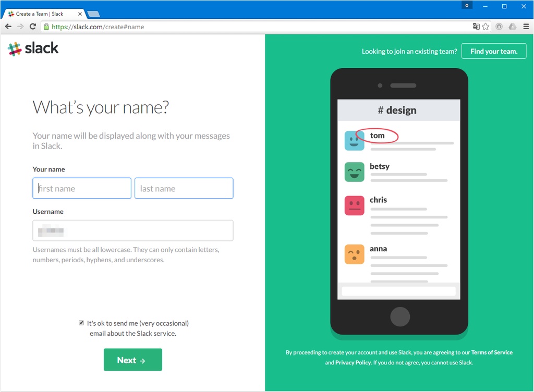Maximize the browser window
The width and height of the screenshot is (534, 392).
click(504, 6)
